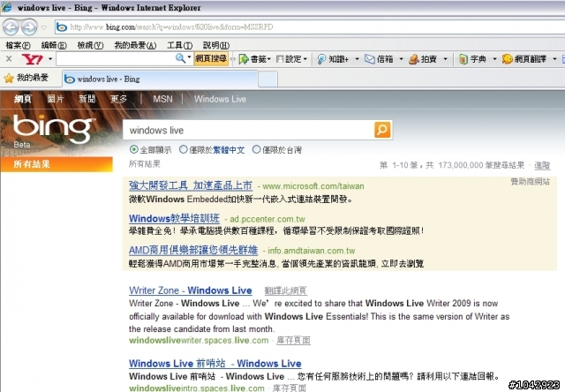
Task: Open Writer Zone - Windows Live result
Action: [x=191, y=290]
